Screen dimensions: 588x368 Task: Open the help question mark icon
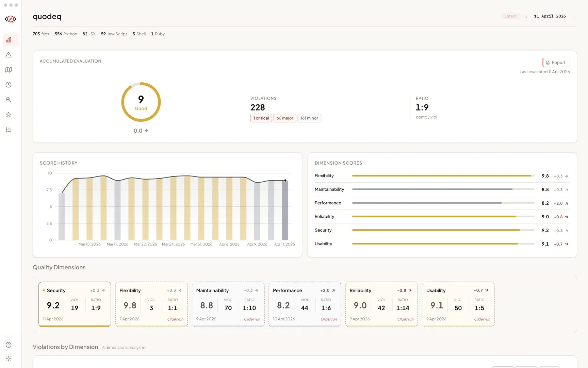(9, 345)
